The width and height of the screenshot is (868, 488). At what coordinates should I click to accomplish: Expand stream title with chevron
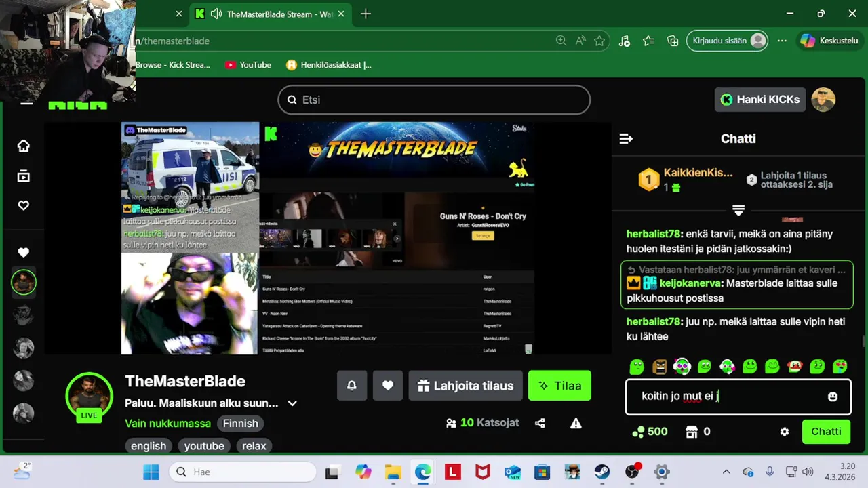point(292,403)
